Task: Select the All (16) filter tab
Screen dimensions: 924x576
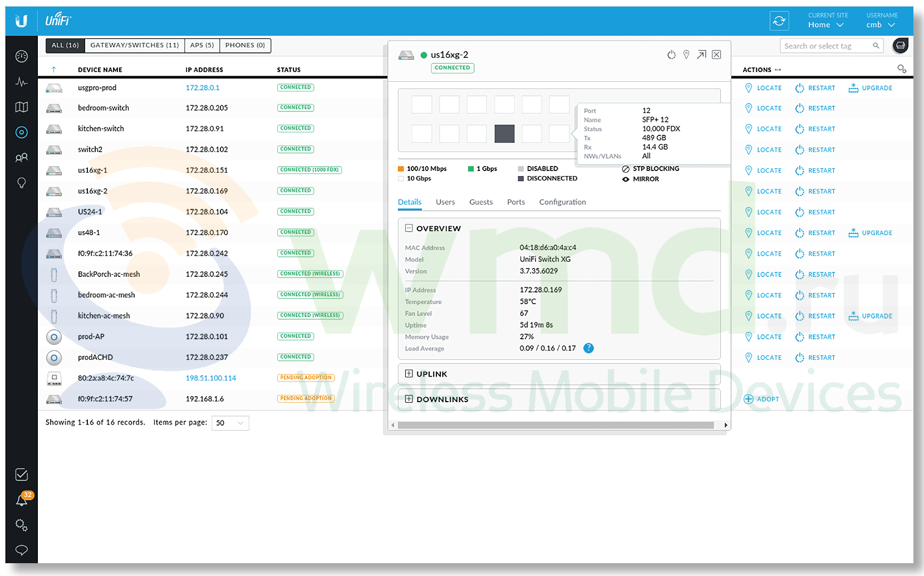Action: (65, 45)
